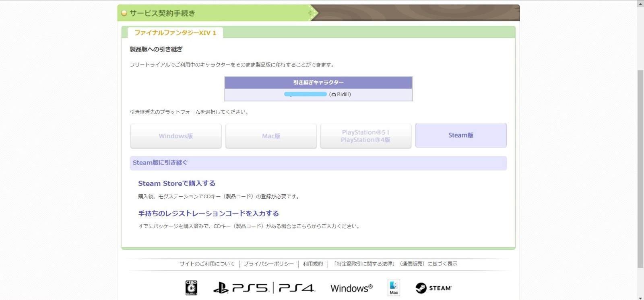Click the PS5 | PS4 logo
This screenshot has height=300, width=644.
pyautogui.click(x=264, y=288)
